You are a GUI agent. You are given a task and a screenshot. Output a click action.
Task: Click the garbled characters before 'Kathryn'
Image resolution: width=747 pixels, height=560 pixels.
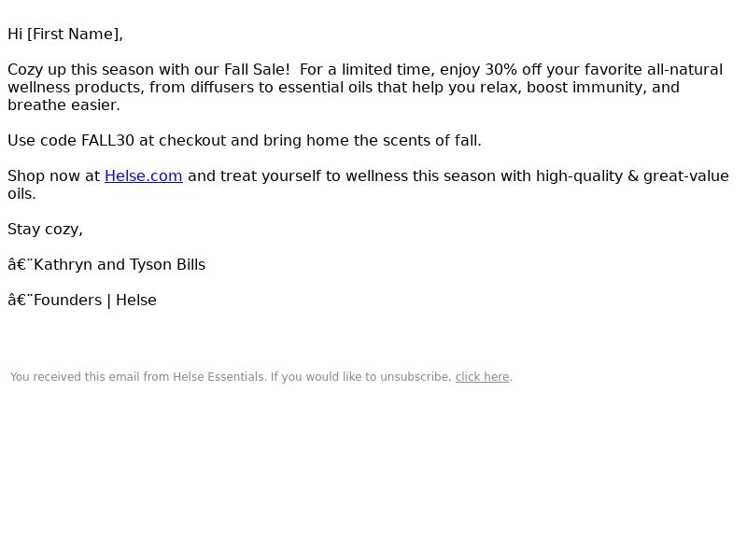[21, 265]
